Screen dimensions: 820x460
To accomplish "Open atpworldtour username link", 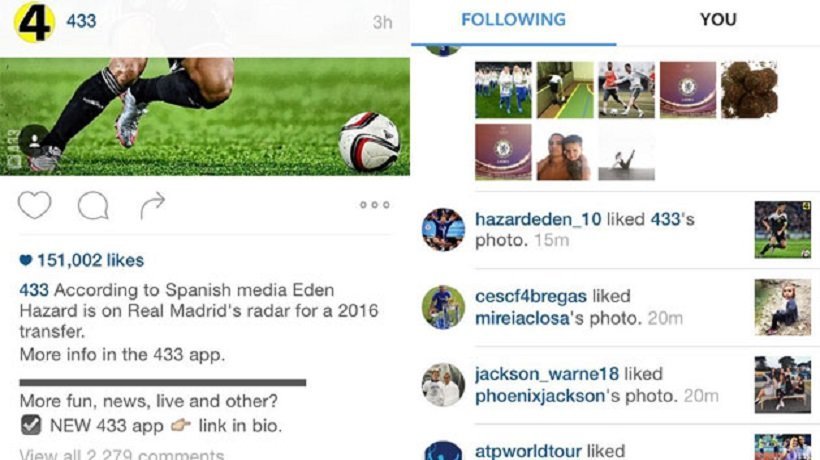I will pos(528,451).
